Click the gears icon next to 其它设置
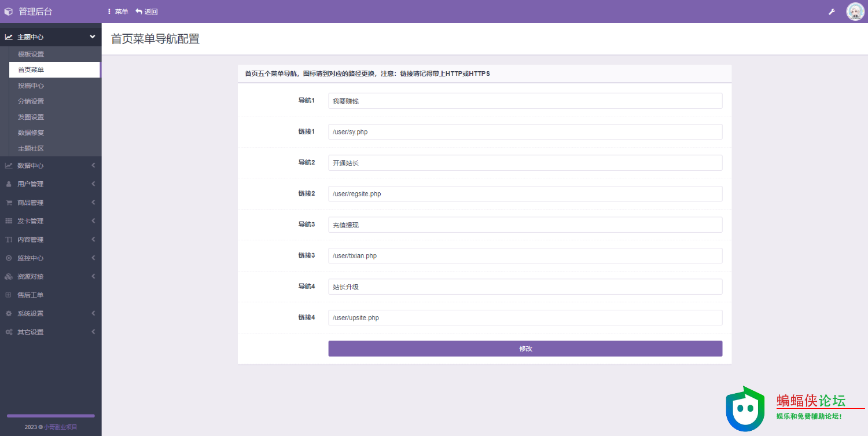Screen dimensions: 868x436 (x=9, y=332)
